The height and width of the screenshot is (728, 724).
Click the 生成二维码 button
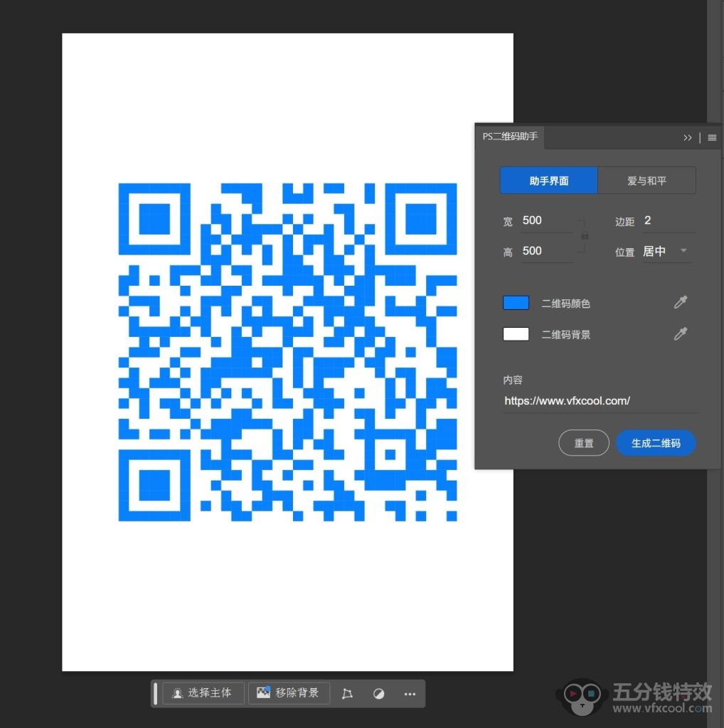[x=656, y=443]
